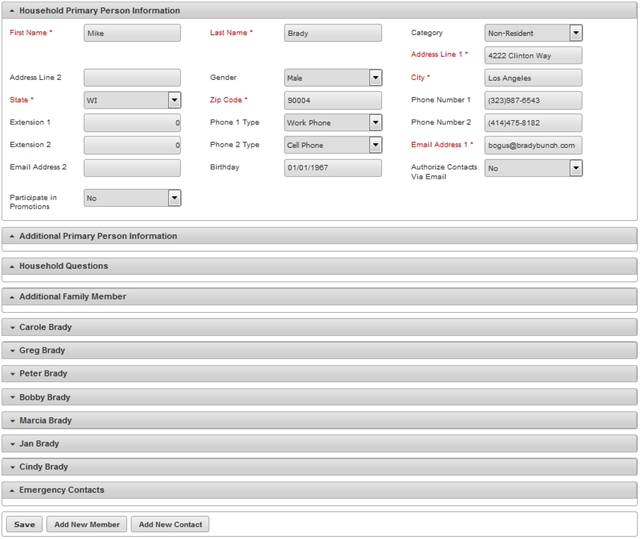Click the Phone Number 2 field
The height and width of the screenshot is (539, 640).
click(x=533, y=122)
